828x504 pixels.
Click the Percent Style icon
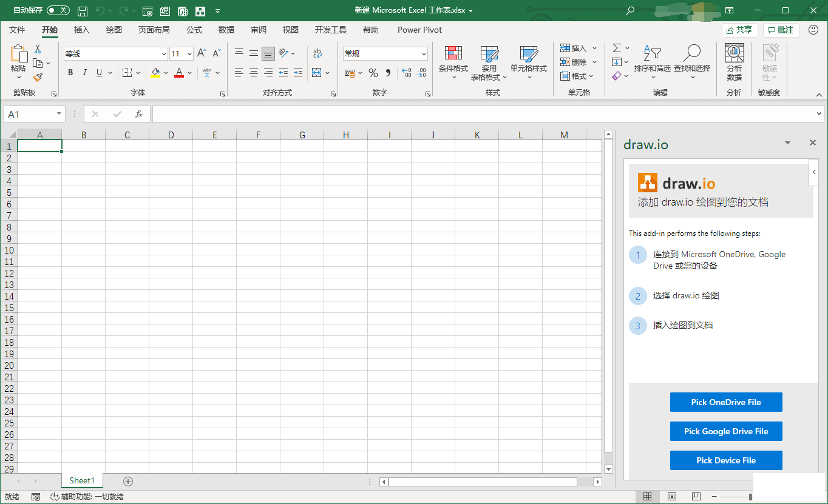point(373,73)
